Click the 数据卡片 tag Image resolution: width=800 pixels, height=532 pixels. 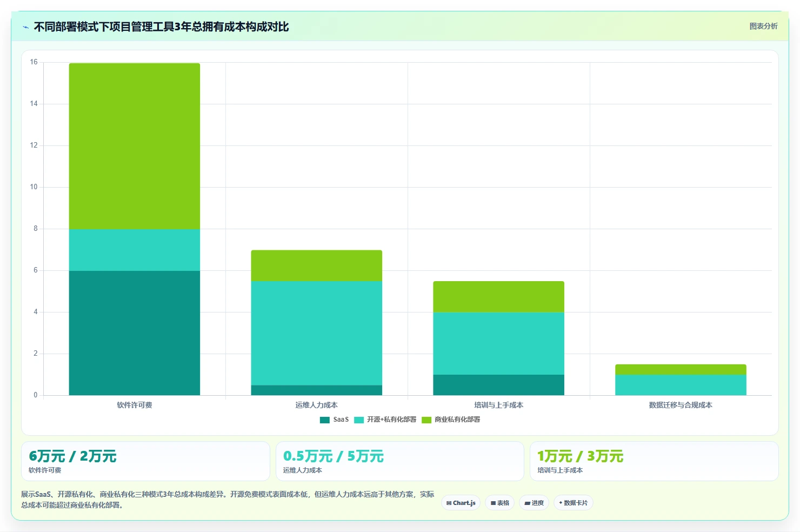pyautogui.click(x=574, y=503)
